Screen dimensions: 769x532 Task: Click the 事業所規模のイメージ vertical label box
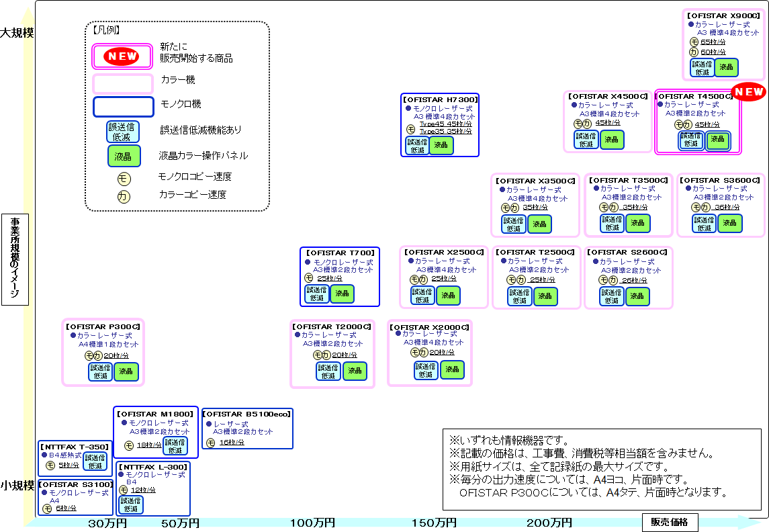[15, 259]
